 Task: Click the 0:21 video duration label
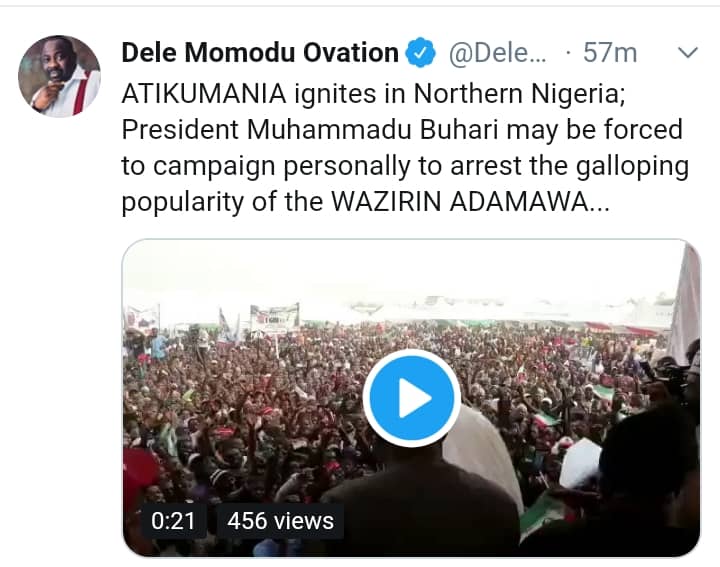pos(173,520)
